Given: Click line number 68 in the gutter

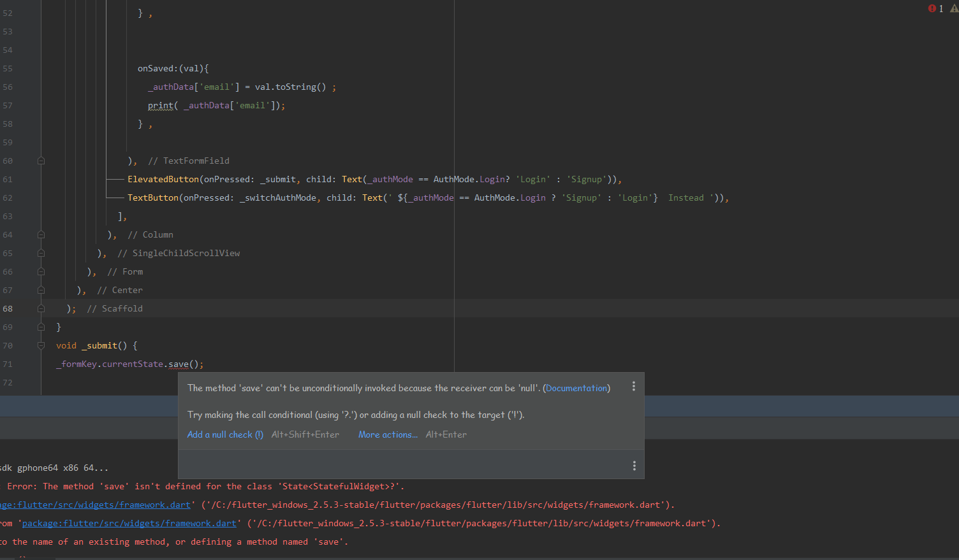Looking at the screenshot, I should 8,308.
